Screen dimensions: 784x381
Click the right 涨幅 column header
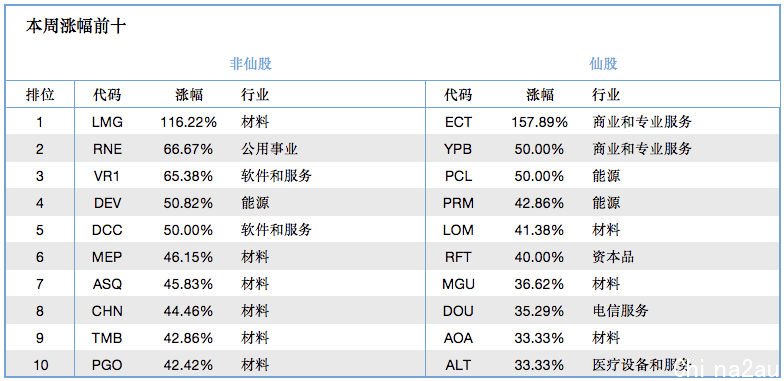coord(540,94)
